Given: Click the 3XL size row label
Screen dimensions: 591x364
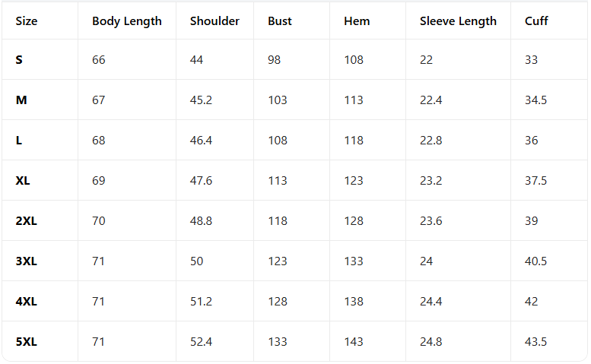Looking at the screenshot, I should (x=27, y=261).
